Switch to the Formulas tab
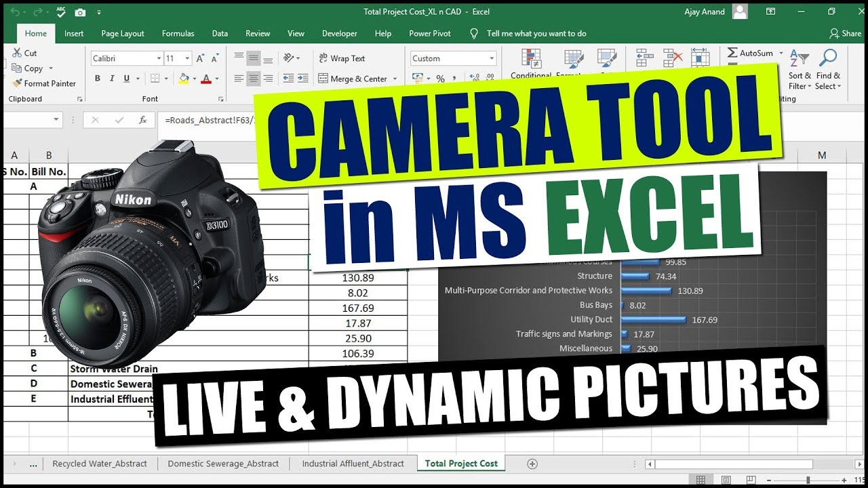 (178, 33)
